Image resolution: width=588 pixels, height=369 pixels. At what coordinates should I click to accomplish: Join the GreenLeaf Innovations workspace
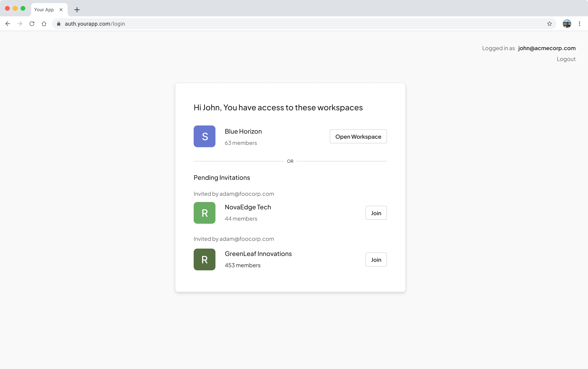tap(376, 259)
